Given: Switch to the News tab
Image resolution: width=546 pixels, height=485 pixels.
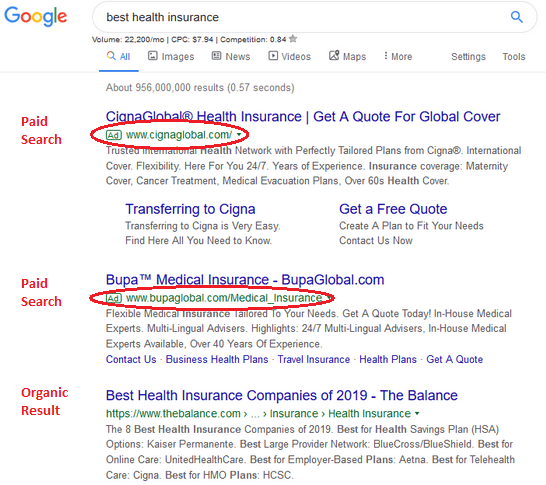Looking at the screenshot, I should click(231, 56).
